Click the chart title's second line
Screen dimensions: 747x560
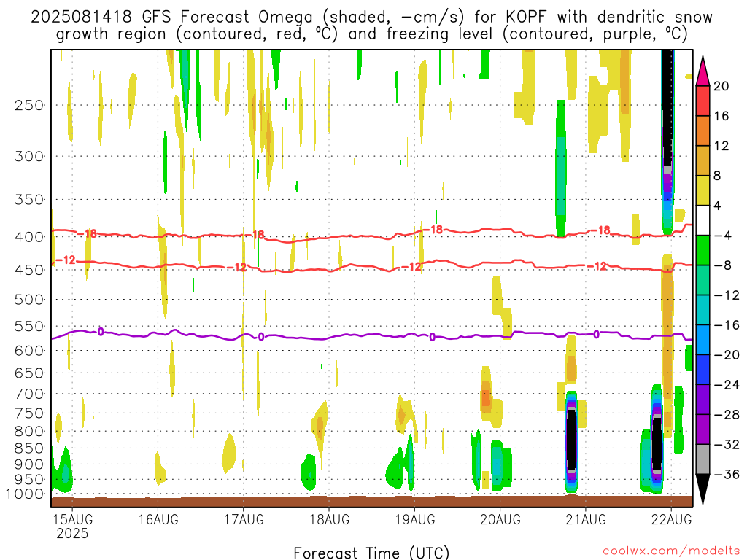coord(371,34)
